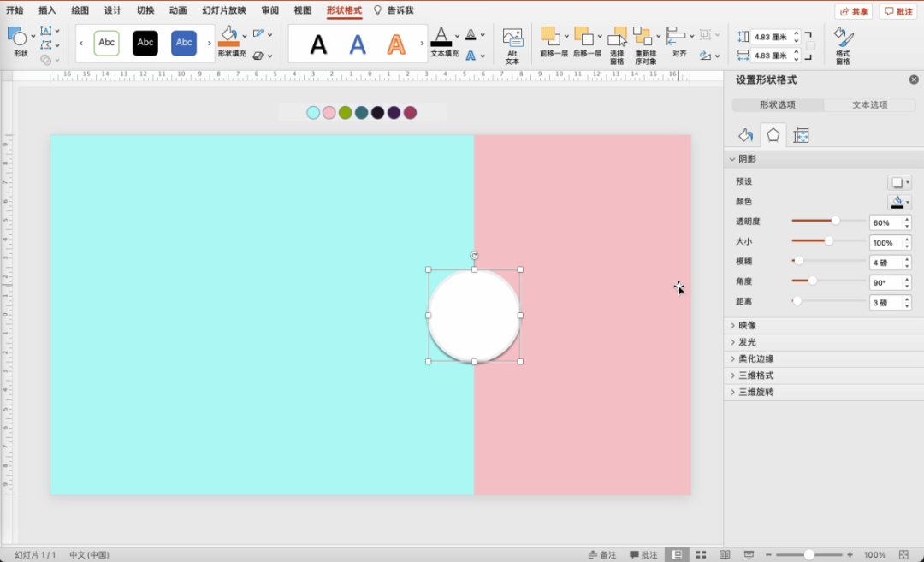Click the 模糊 (Blur) value input field

pyautogui.click(x=885, y=263)
